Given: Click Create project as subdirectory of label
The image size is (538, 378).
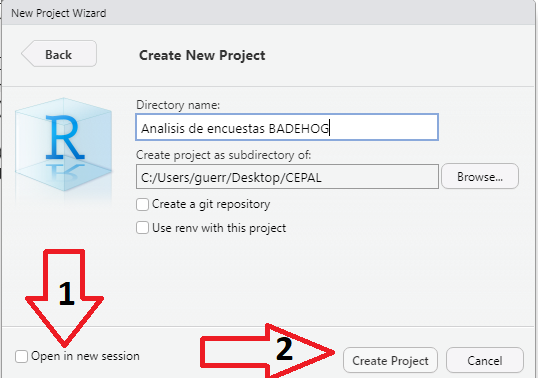Looking at the screenshot, I should 224,155.
